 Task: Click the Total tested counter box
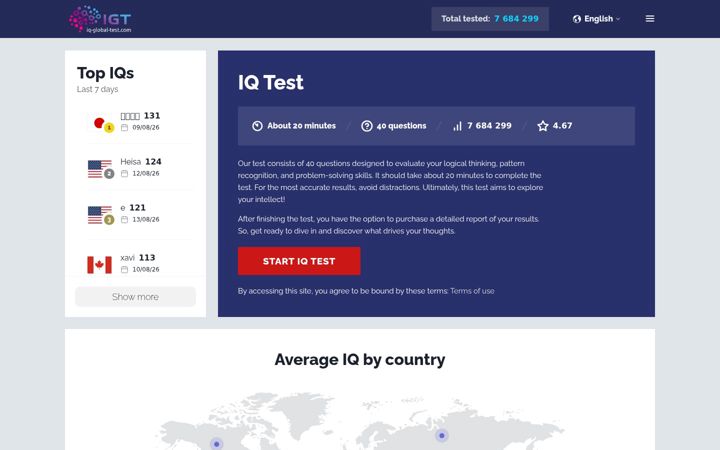[490, 19]
